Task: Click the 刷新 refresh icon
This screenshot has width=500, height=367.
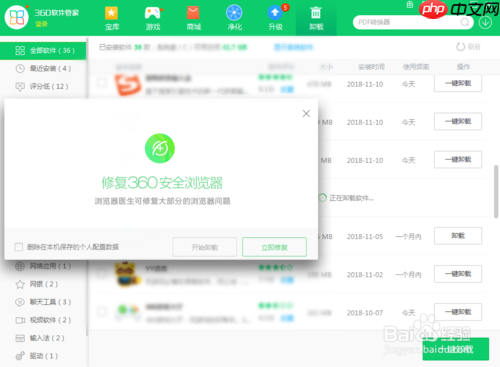Action: point(460,47)
